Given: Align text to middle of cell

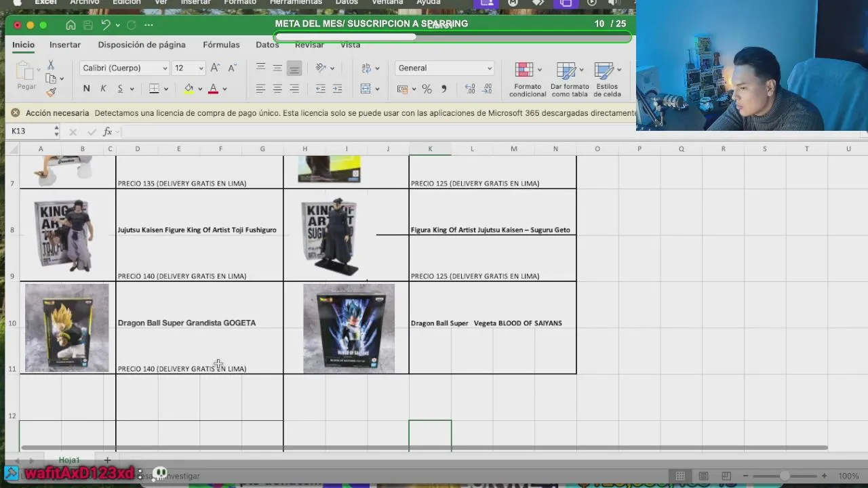Looking at the screenshot, I should tap(277, 68).
